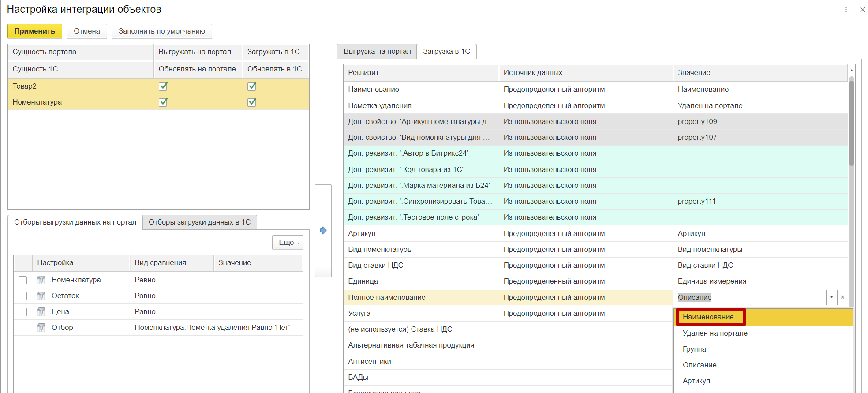Check the Цена filter checkbox
Screen dimensions: 868x393
23,312
